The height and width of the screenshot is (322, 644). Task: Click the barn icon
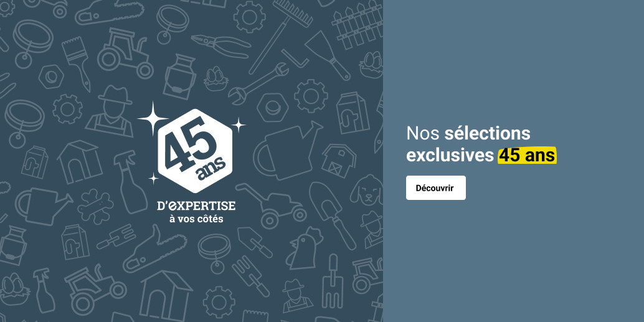point(339,161)
